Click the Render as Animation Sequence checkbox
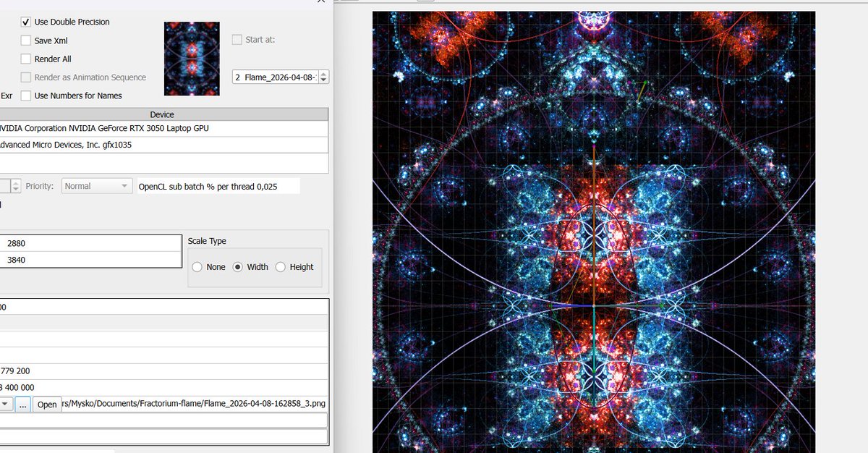The image size is (868, 453). pyautogui.click(x=26, y=77)
